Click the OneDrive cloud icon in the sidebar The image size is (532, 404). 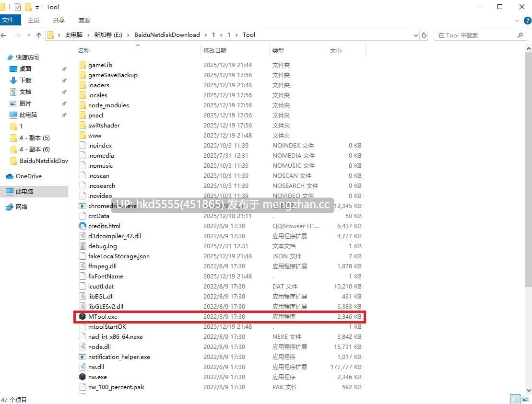tap(10, 176)
